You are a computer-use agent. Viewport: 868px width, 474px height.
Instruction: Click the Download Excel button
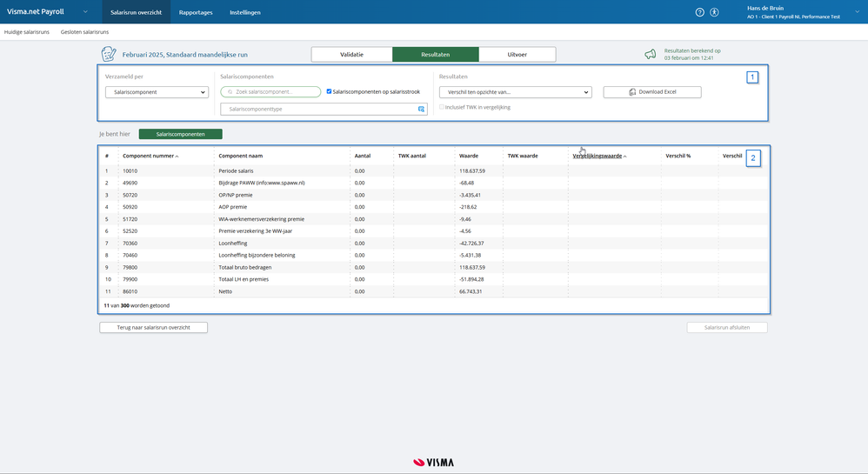coord(652,92)
